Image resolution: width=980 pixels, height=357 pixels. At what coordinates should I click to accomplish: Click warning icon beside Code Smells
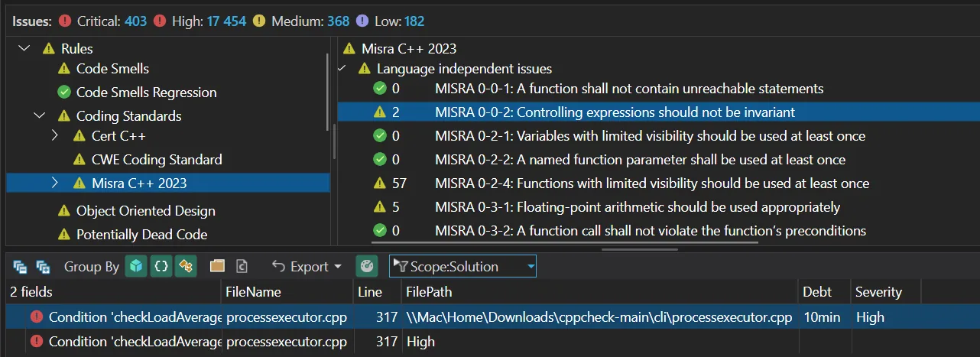point(64,69)
